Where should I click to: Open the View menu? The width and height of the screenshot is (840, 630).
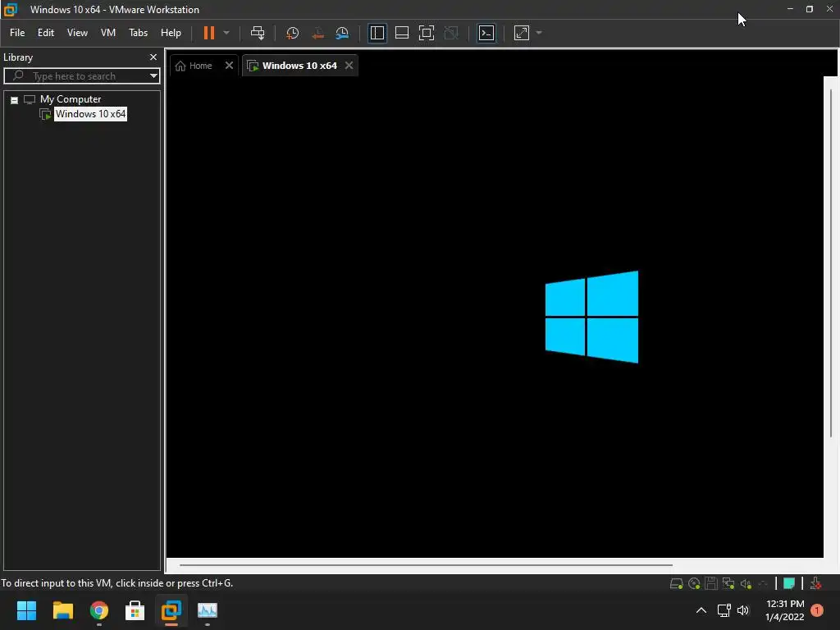pyautogui.click(x=77, y=33)
